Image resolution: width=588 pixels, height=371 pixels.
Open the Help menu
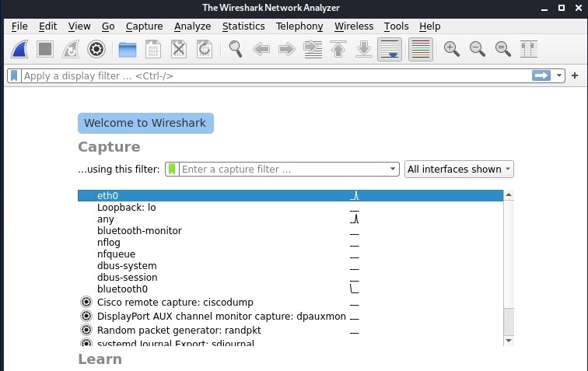(x=430, y=26)
